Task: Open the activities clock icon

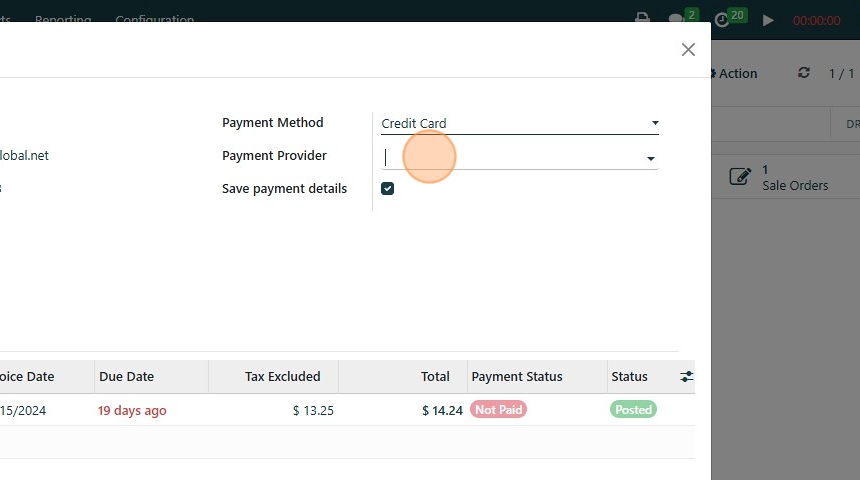Action: point(723,19)
